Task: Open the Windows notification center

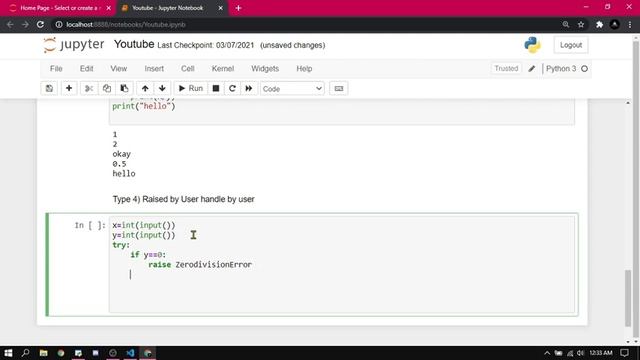Action: click(624, 353)
